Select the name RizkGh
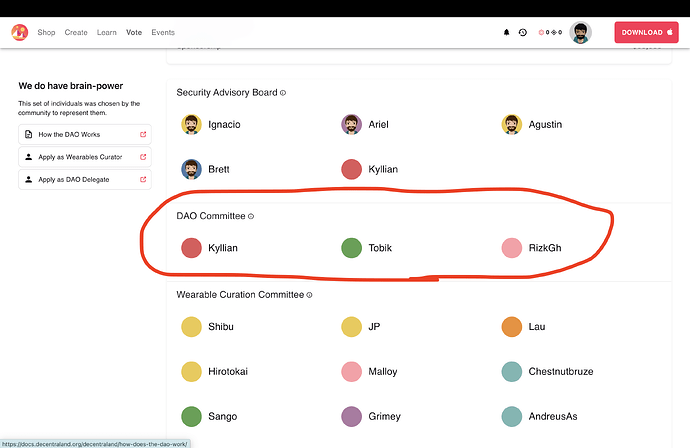690x448 pixels. [x=545, y=248]
